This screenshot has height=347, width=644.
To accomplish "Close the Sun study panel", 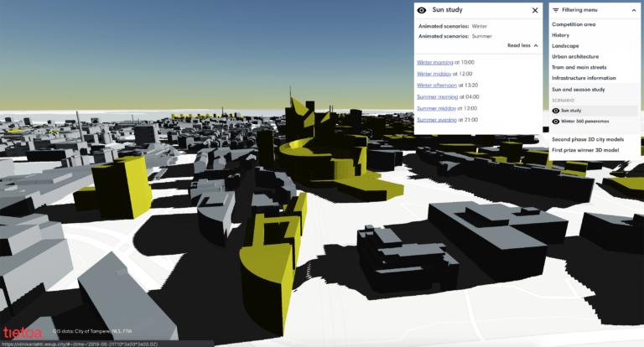I will (x=535, y=10).
